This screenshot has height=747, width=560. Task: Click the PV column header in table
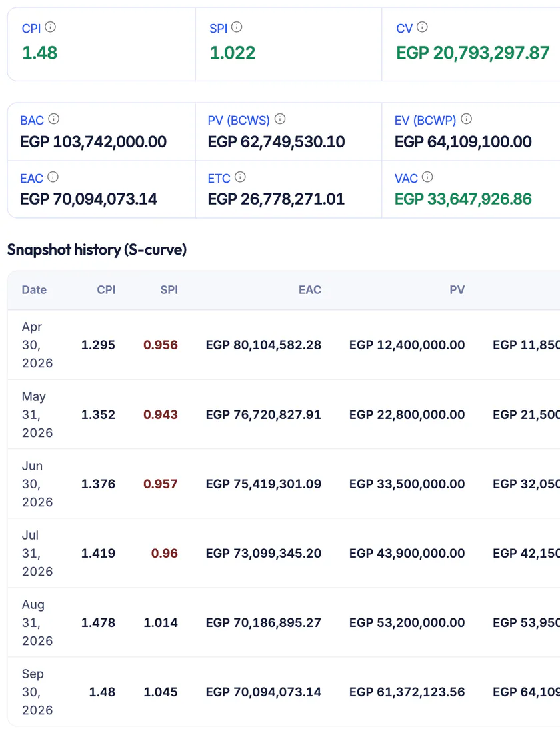(457, 290)
